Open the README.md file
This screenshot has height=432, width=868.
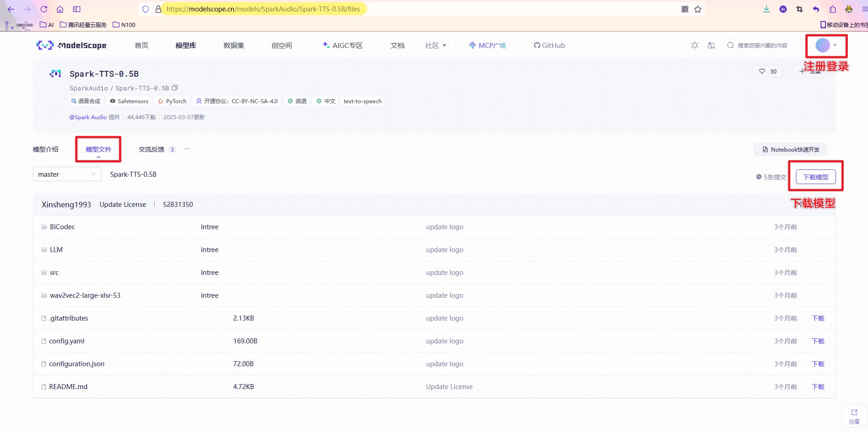[68, 387]
